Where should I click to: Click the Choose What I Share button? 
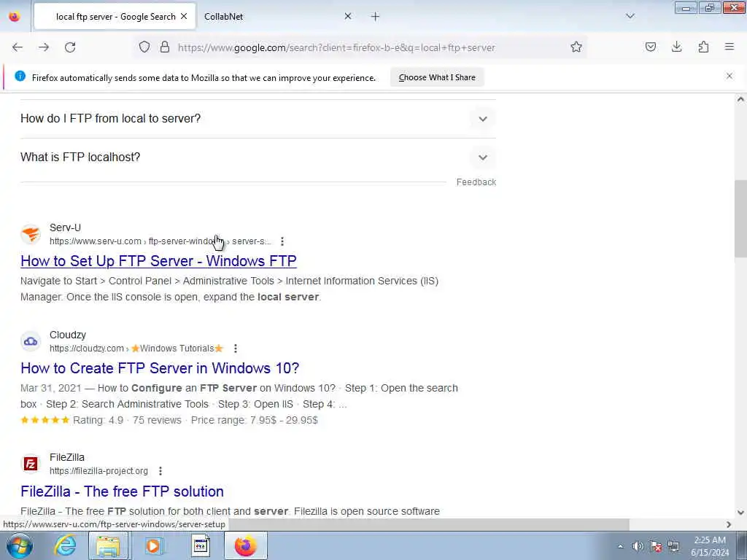(x=437, y=77)
